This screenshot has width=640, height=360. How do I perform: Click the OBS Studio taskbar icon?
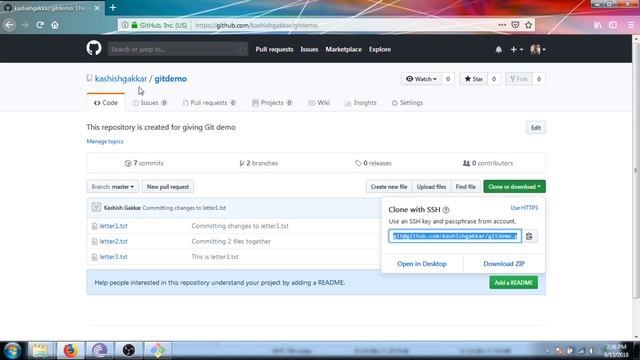tap(129, 350)
